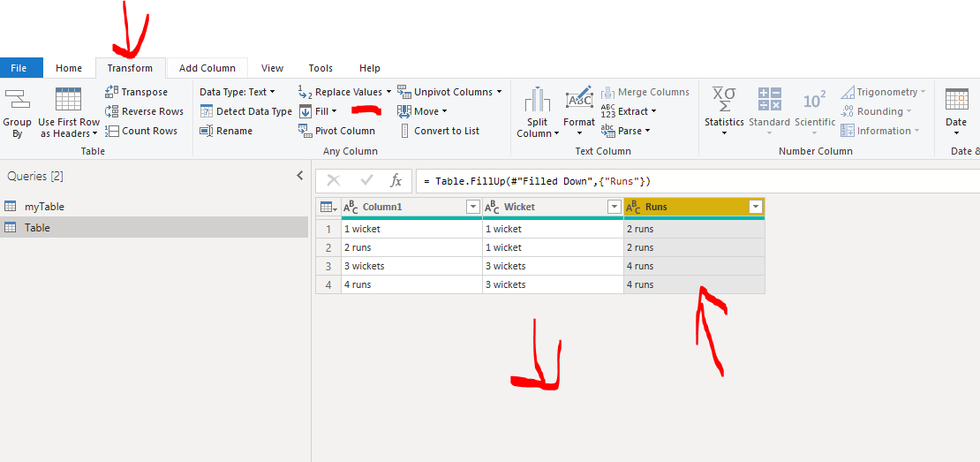Select row number 4
This screenshot has height=462, width=980.
(x=328, y=284)
